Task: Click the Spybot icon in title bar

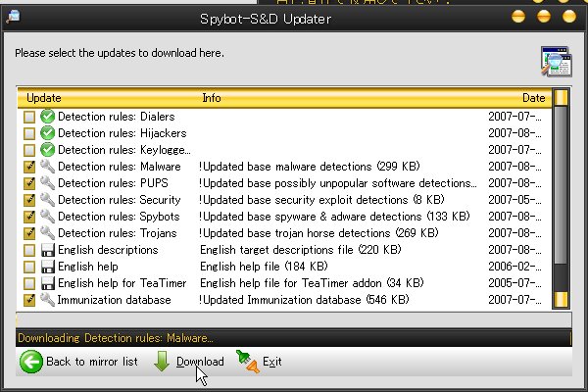Action: coord(13,17)
